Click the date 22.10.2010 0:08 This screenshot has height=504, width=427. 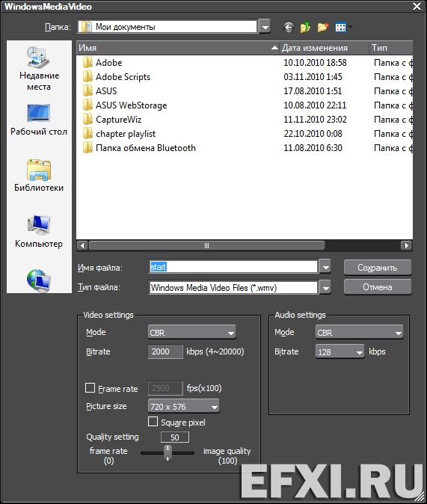tap(313, 133)
